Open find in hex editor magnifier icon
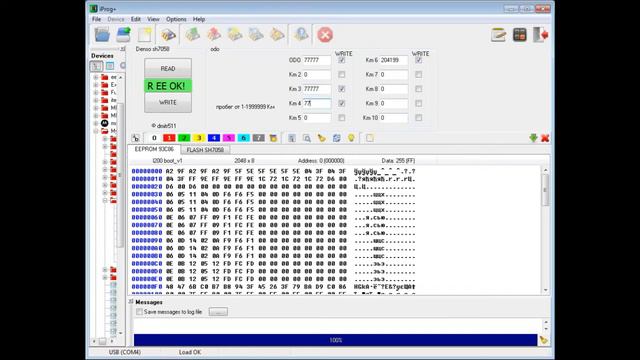Viewport: 640px width, 360px height. 307,138
